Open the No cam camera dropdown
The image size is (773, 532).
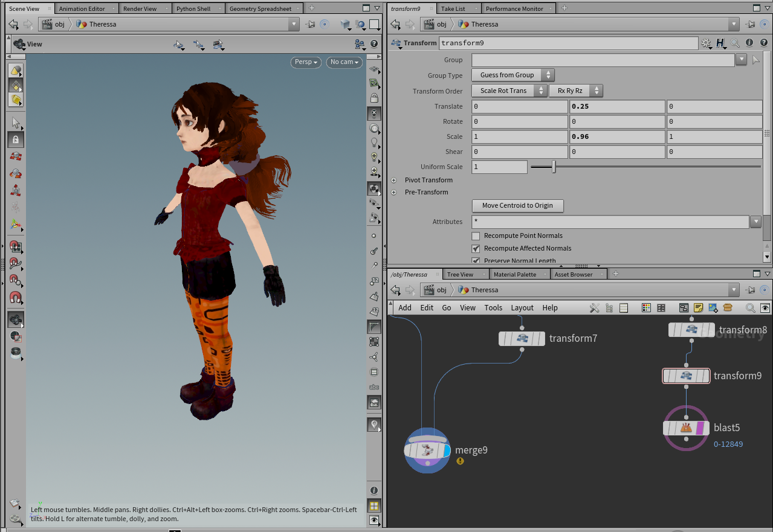344,62
